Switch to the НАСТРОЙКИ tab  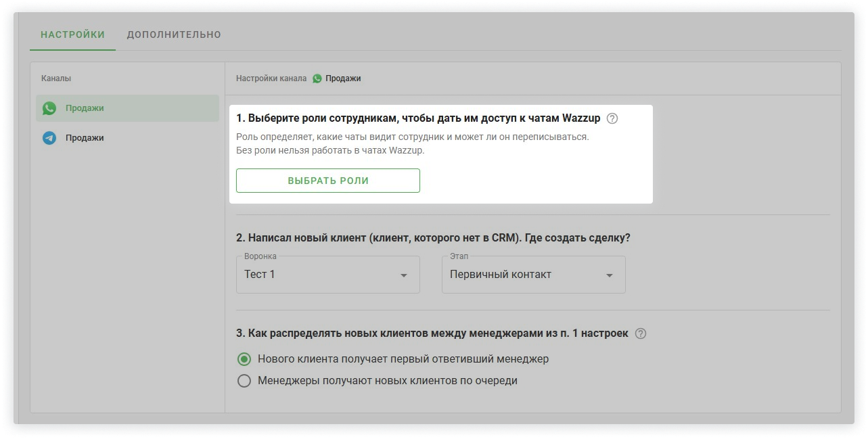(72, 34)
